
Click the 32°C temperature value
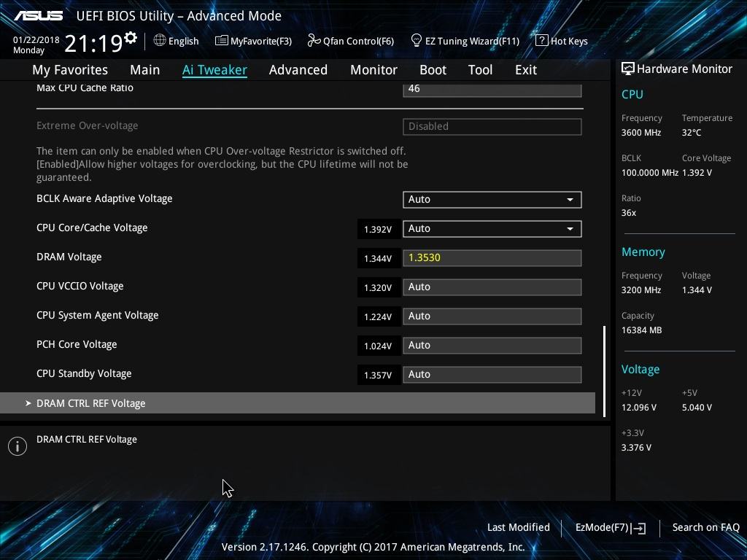[x=692, y=133]
